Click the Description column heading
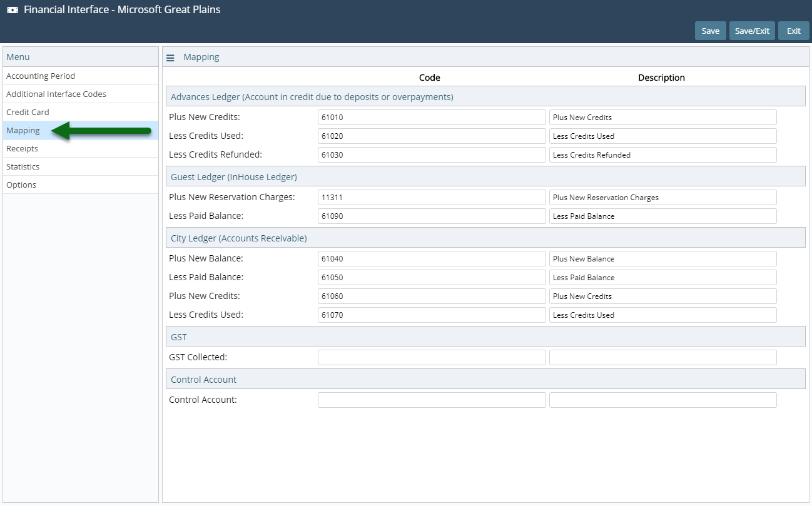Image resolution: width=812 pixels, height=506 pixels. [x=661, y=78]
